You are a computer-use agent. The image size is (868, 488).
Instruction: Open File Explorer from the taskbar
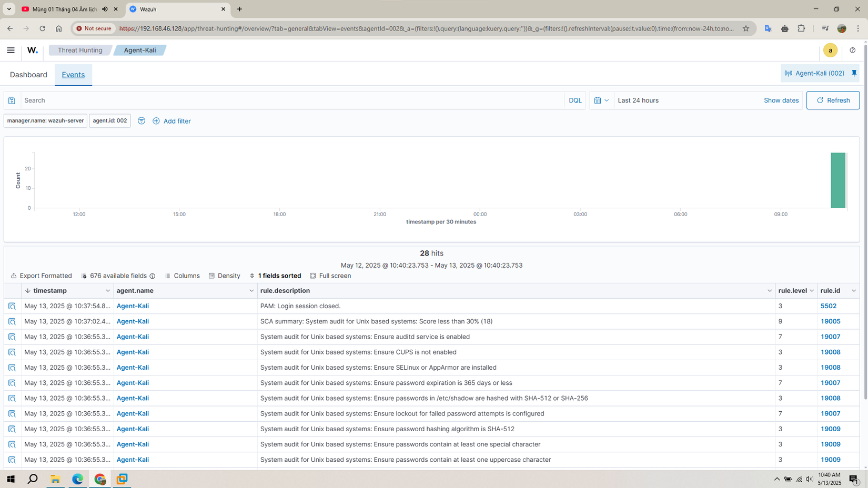pyautogui.click(x=55, y=479)
